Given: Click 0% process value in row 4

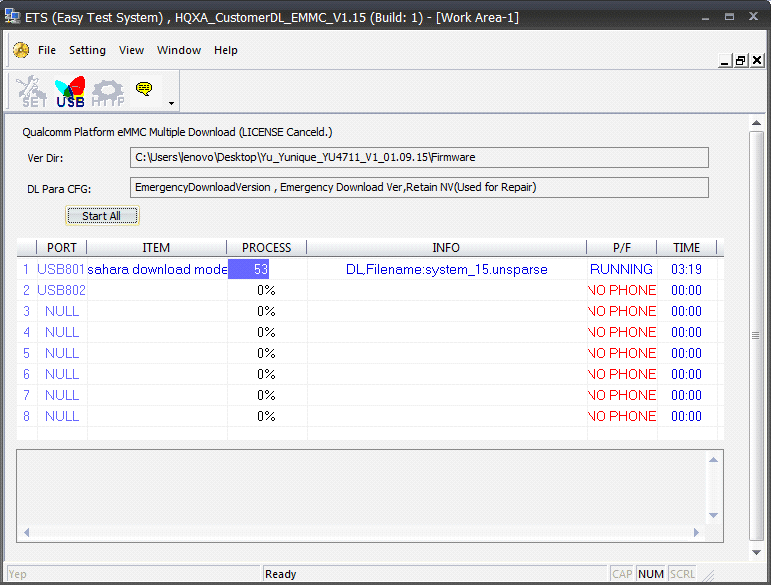Looking at the screenshot, I should (266, 332).
